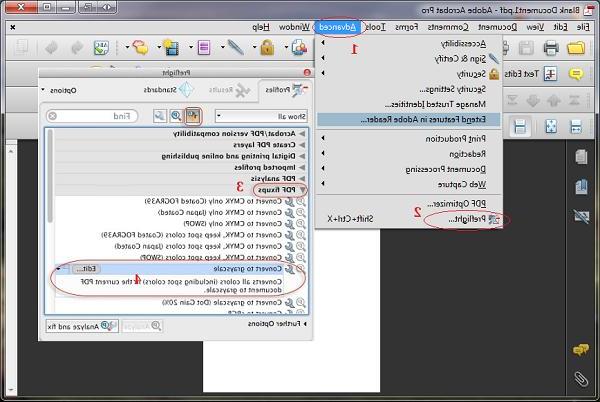Expand the Create PDF layers group

point(302,145)
